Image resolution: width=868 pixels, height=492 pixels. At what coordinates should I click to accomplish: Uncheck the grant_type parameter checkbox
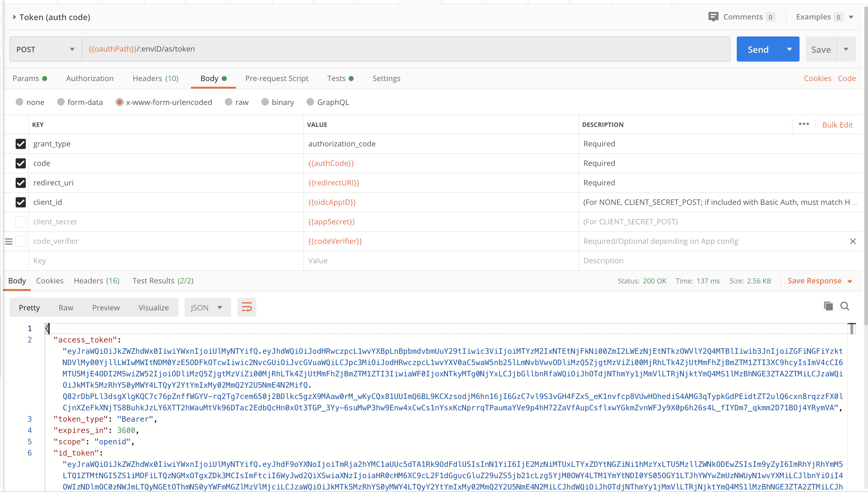[21, 144]
